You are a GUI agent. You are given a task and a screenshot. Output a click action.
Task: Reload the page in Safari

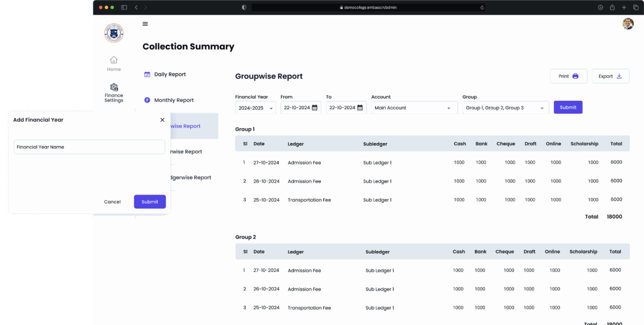tap(482, 7)
